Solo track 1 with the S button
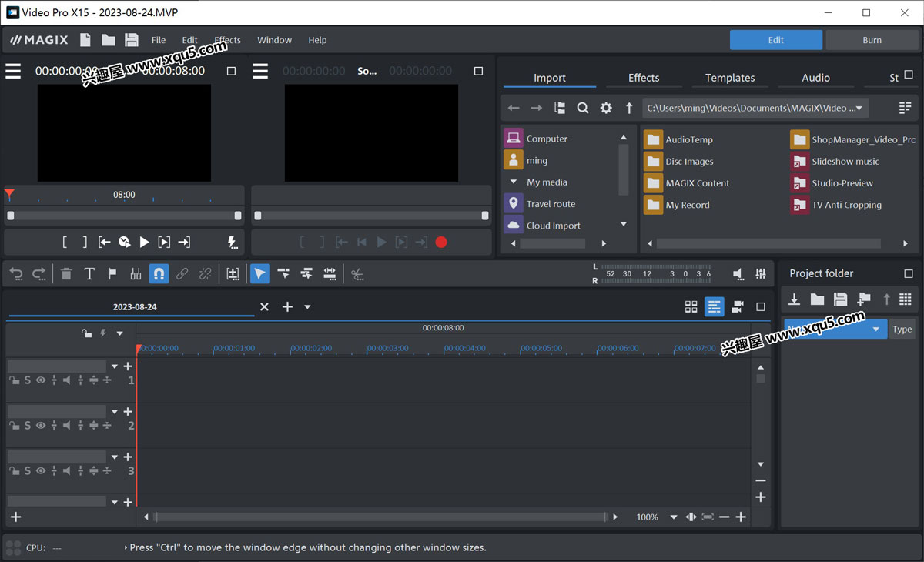 (x=28, y=380)
